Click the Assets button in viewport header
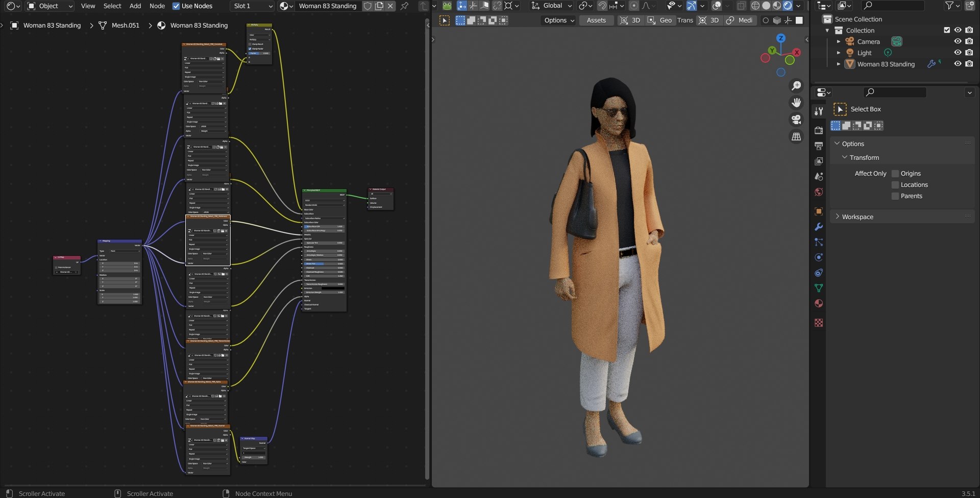Image resolution: width=980 pixels, height=498 pixels. coord(596,20)
